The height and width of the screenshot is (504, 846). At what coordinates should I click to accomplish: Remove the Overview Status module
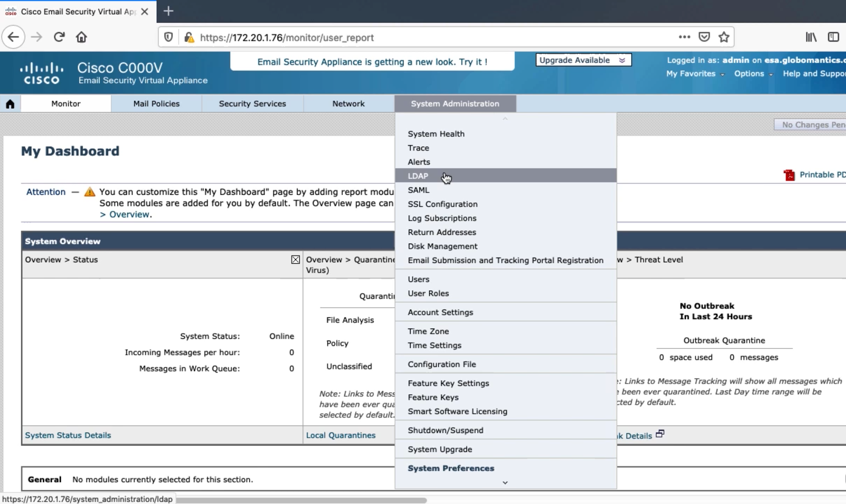coord(295,260)
